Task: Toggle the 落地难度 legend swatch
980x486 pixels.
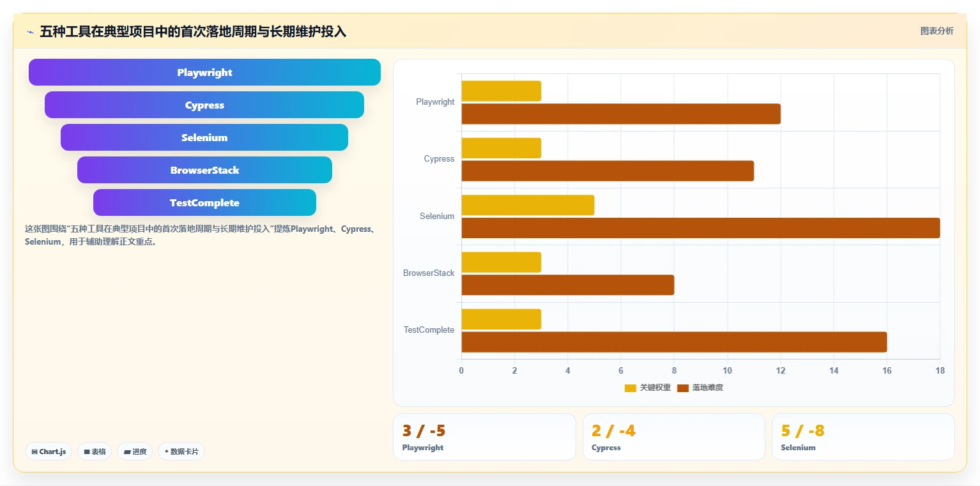Action: point(683,388)
